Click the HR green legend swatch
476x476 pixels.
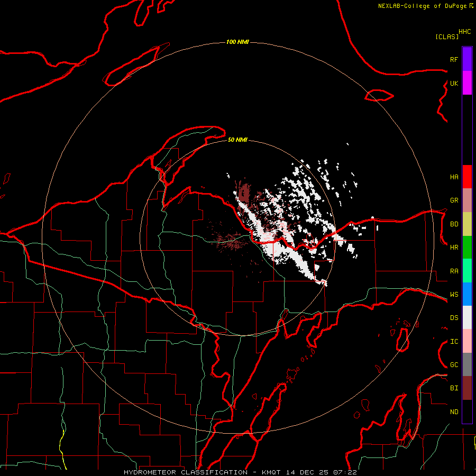click(467, 247)
